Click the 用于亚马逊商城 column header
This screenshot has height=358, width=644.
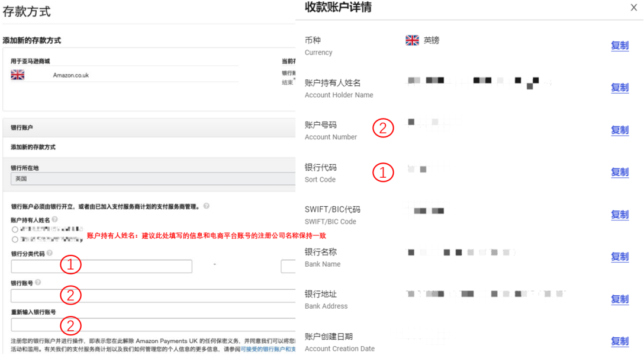click(x=30, y=61)
